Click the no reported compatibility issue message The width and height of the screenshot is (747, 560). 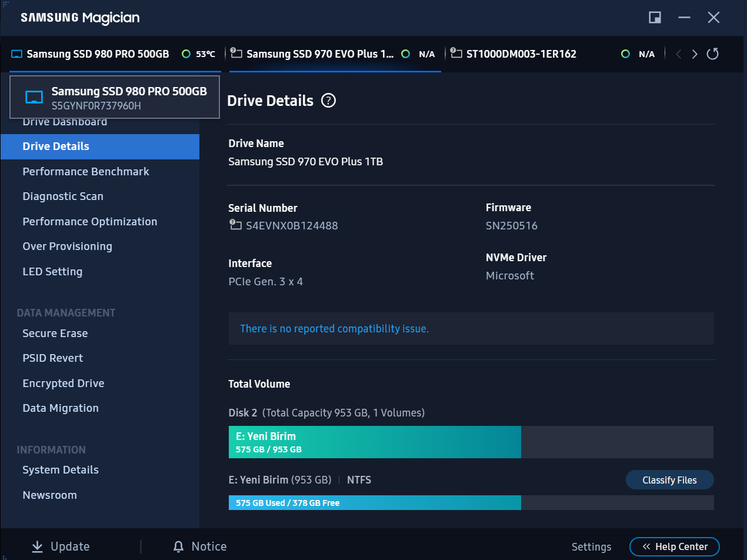coord(334,329)
